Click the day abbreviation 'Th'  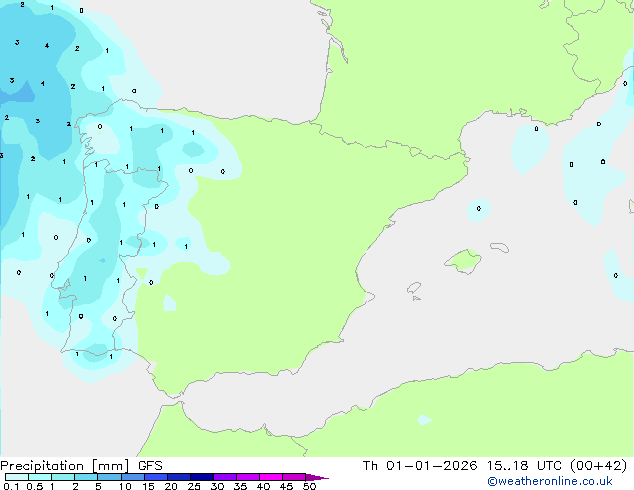(x=370, y=466)
